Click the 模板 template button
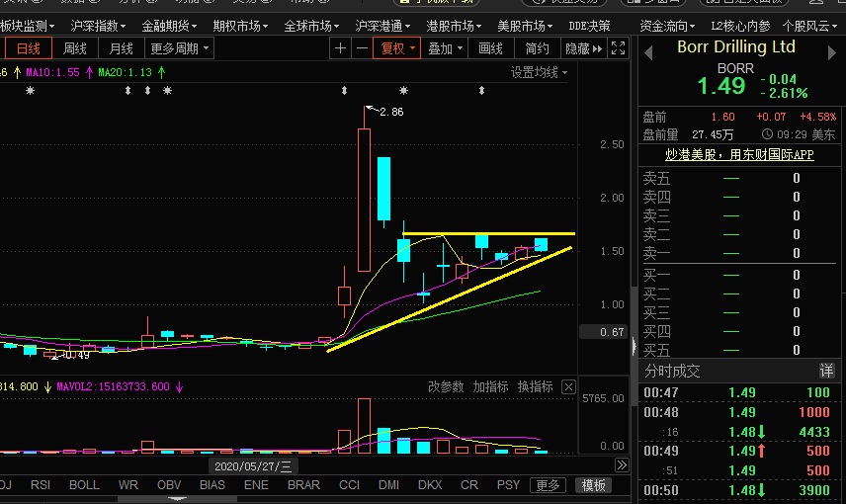846x504 pixels. 594,485
